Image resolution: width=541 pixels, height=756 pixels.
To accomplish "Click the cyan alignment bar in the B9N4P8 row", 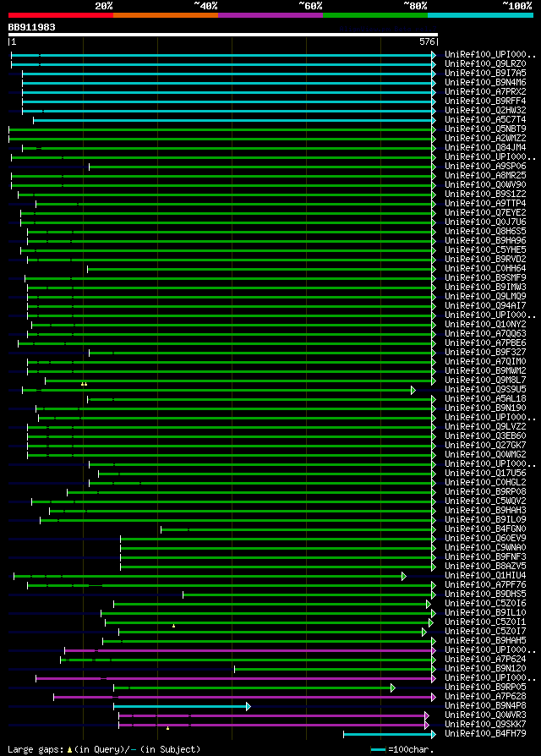I will (x=182, y=706).
